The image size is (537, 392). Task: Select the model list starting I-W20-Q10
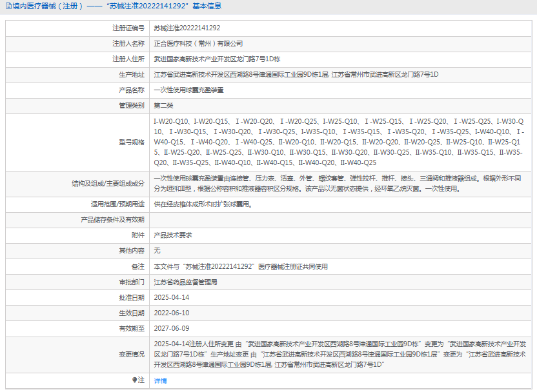[339, 142]
